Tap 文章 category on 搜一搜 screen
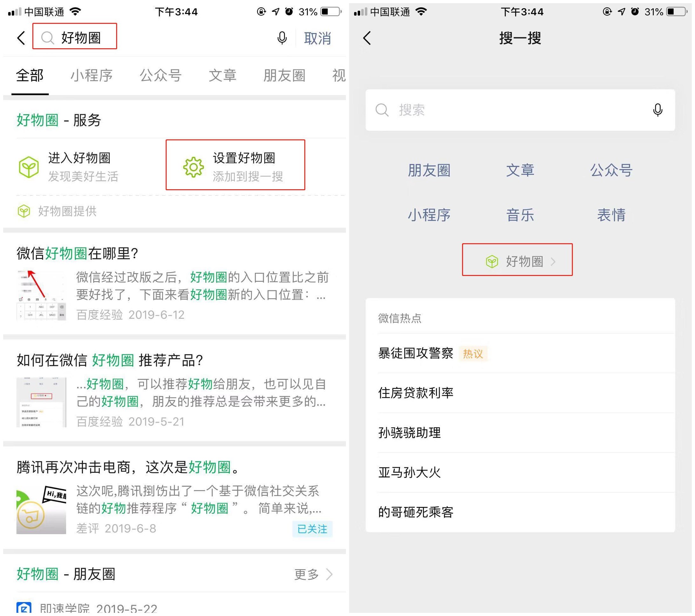 [520, 171]
